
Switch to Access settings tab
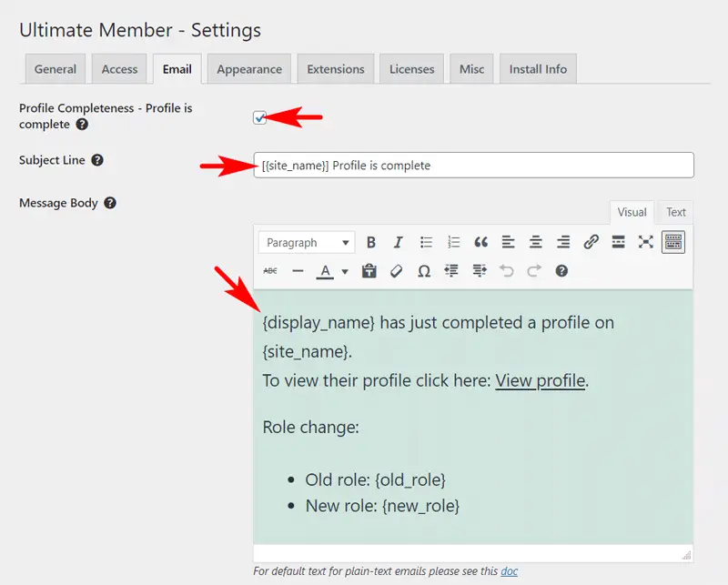point(119,69)
